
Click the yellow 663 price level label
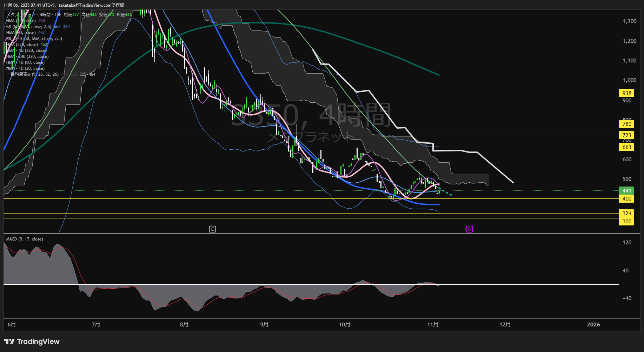tap(626, 147)
